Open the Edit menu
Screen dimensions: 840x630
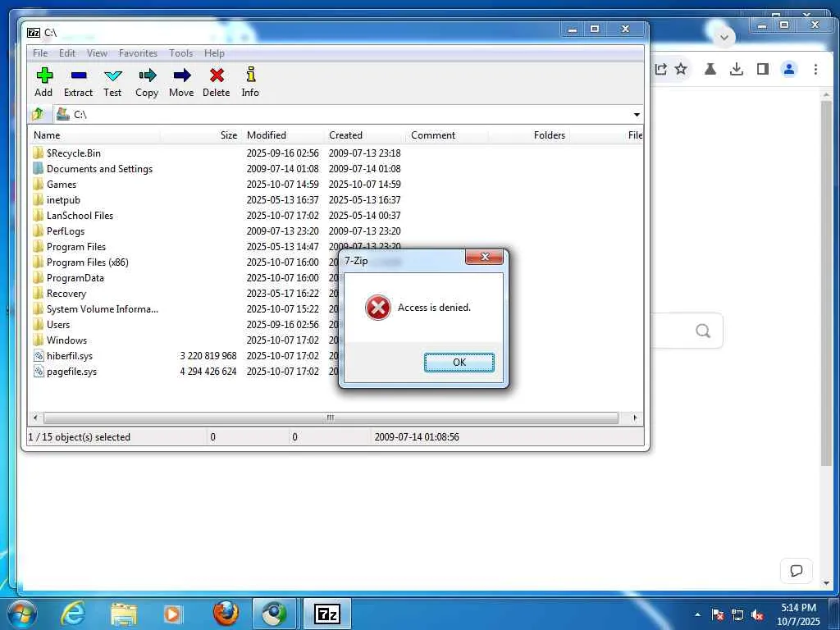[x=67, y=53]
